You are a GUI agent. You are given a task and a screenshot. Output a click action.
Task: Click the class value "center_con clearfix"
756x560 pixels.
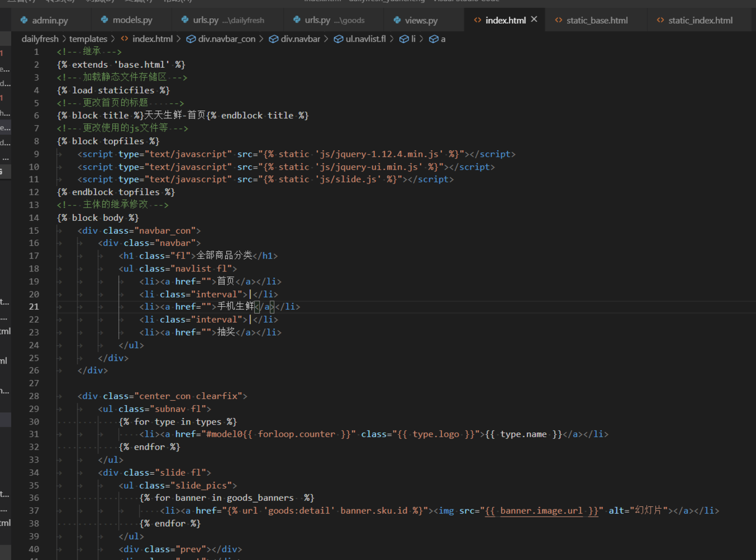point(188,396)
